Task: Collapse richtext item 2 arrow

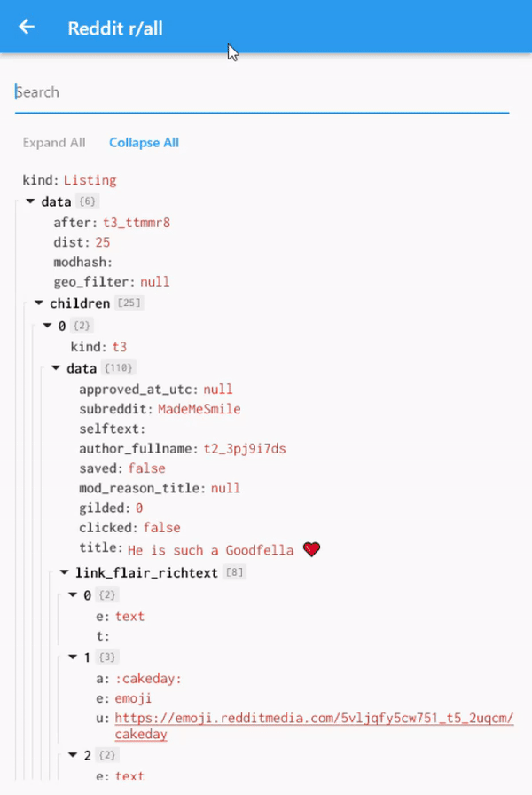Action: tap(73, 755)
